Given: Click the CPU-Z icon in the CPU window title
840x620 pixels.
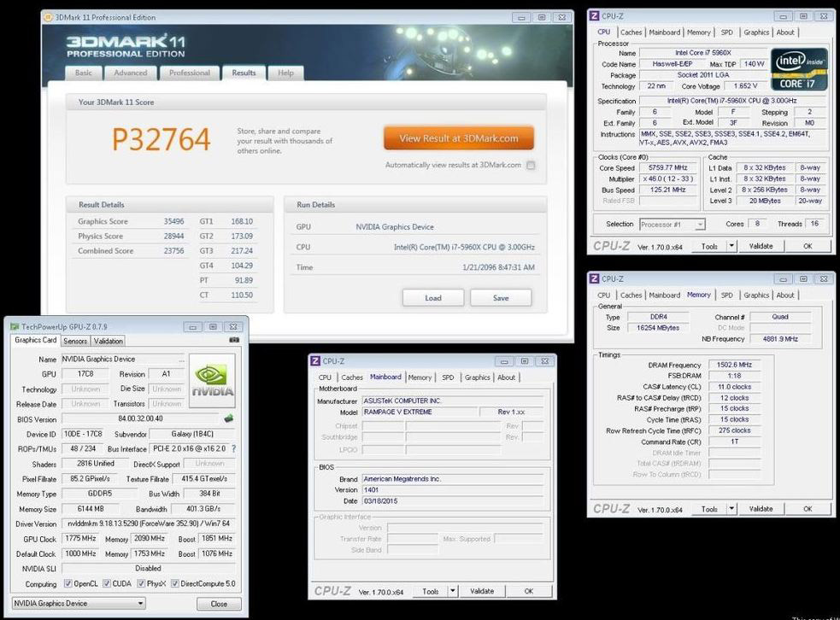Looking at the screenshot, I should [594, 16].
